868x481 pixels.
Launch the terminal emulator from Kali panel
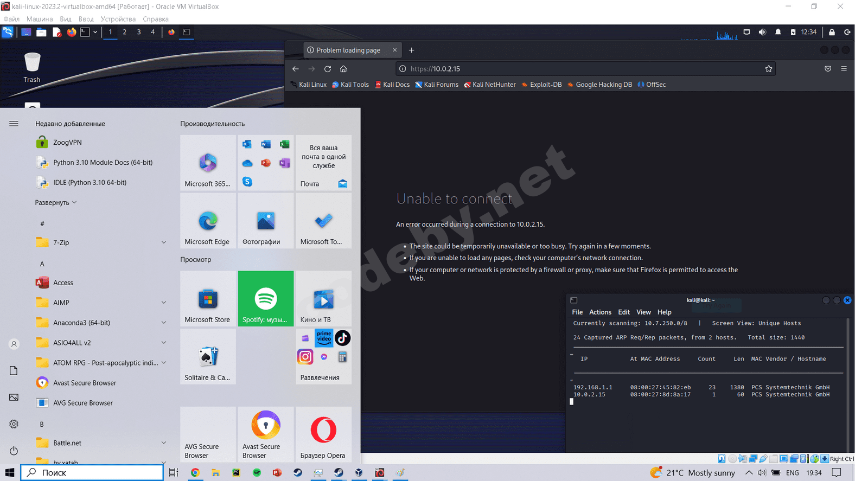(85, 32)
